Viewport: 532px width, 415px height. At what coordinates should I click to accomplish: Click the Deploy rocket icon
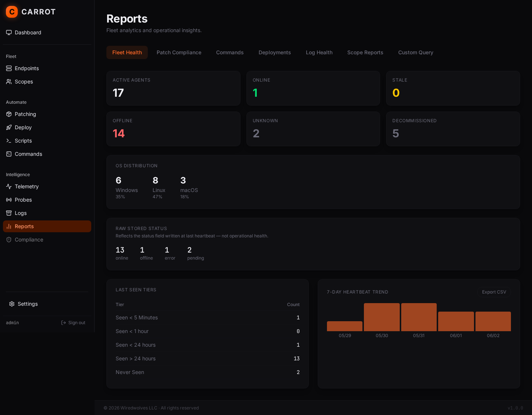click(9, 127)
